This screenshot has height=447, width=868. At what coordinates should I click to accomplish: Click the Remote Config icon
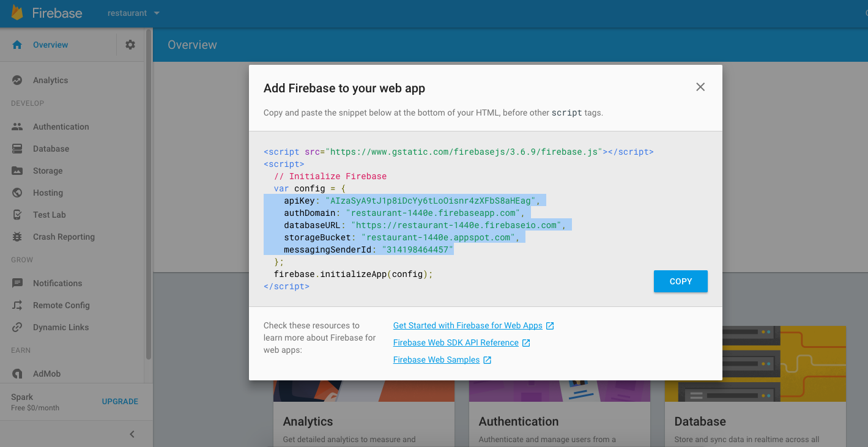pyautogui.click(x=17, y=305)
